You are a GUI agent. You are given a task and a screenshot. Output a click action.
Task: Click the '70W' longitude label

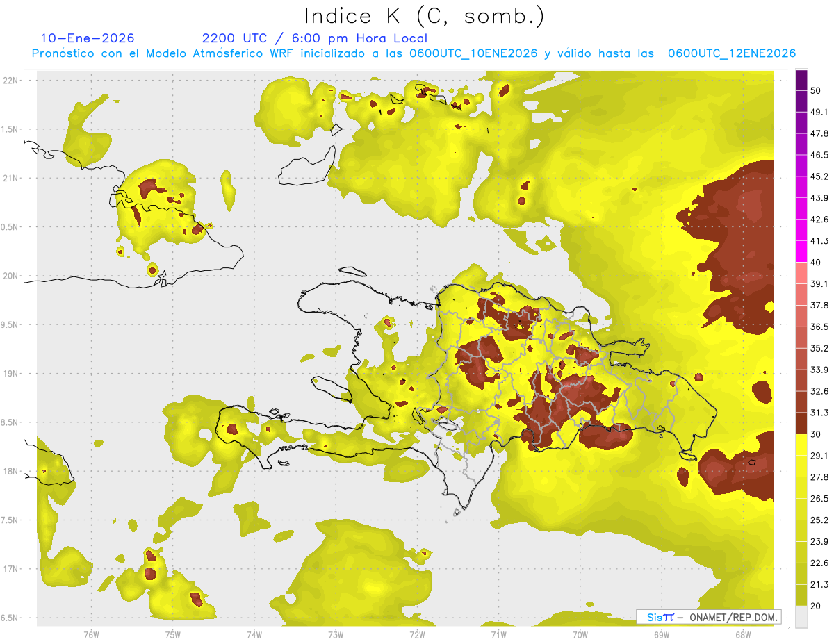(x=580, y=634)
